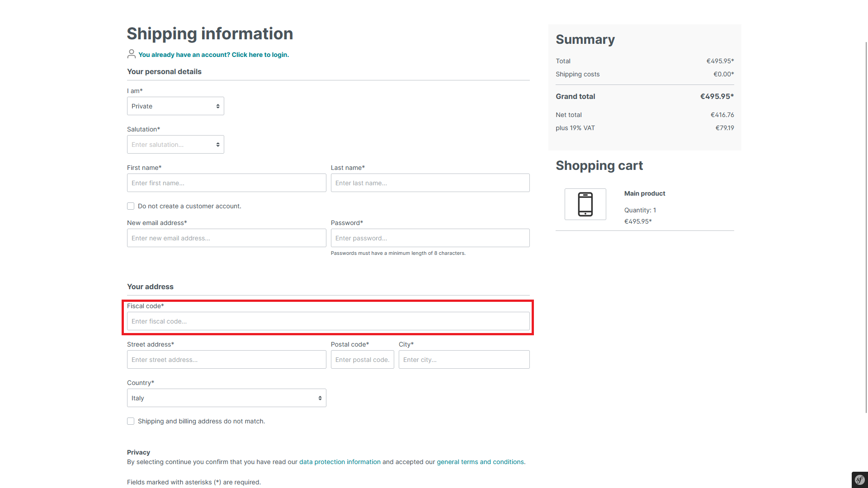
Task: Select the 'I am' dropdown field
Action: [x=175, y=106]
